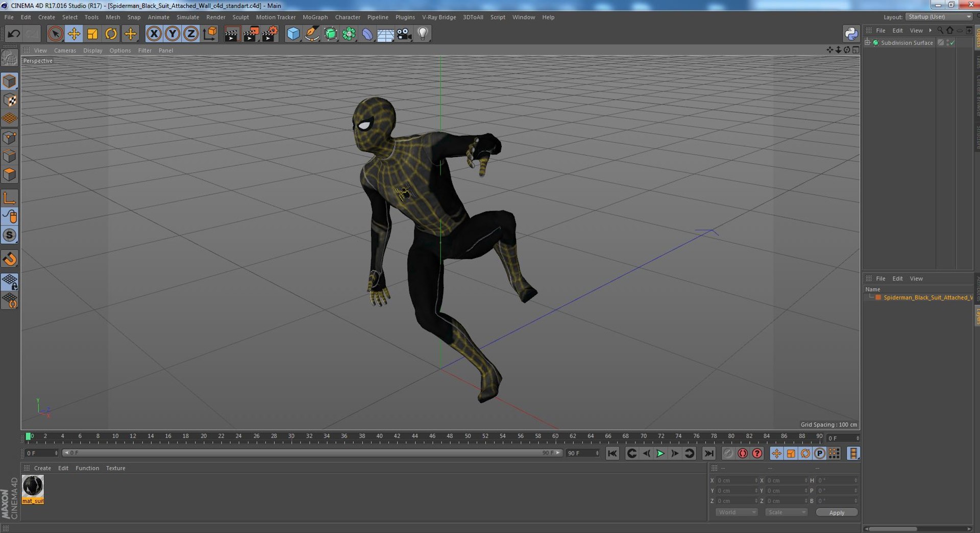Activate the Move tool
The width and height of the screenshot is (980, 533).
click(74, 34)
